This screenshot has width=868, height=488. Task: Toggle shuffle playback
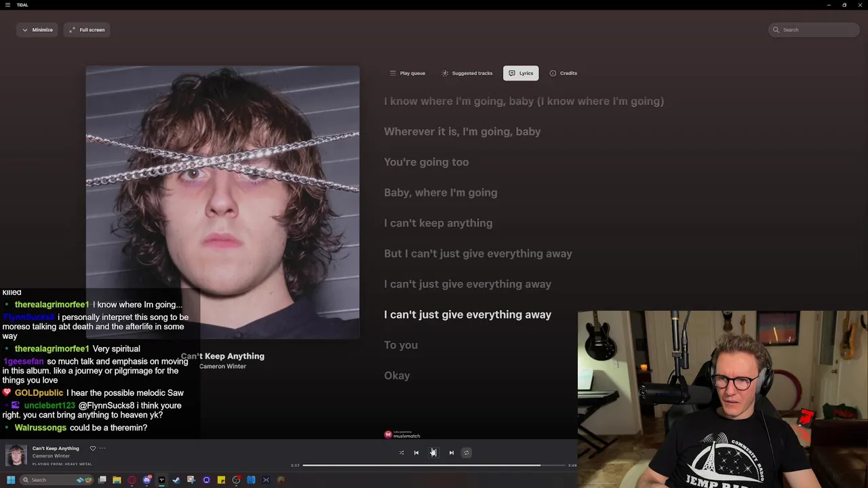point(401,453)
